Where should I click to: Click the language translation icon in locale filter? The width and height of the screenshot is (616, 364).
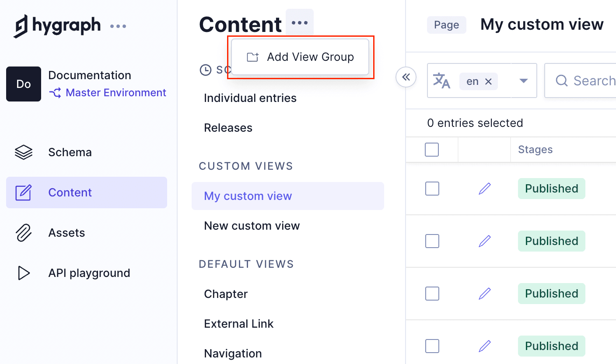(x=442, y=80)
